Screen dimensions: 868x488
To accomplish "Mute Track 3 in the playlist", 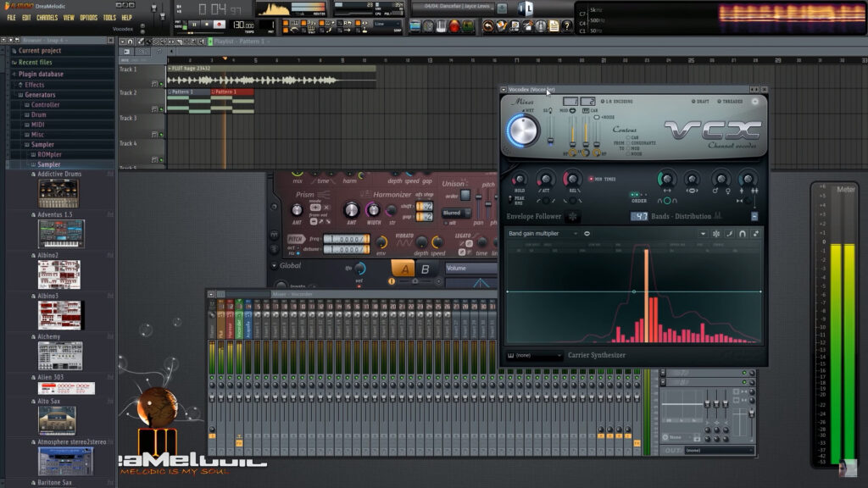I will pos(162,135).
